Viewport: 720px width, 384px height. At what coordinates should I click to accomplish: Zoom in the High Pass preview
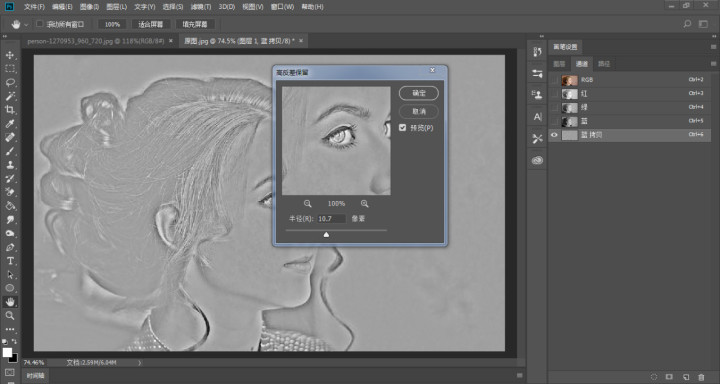365,203
